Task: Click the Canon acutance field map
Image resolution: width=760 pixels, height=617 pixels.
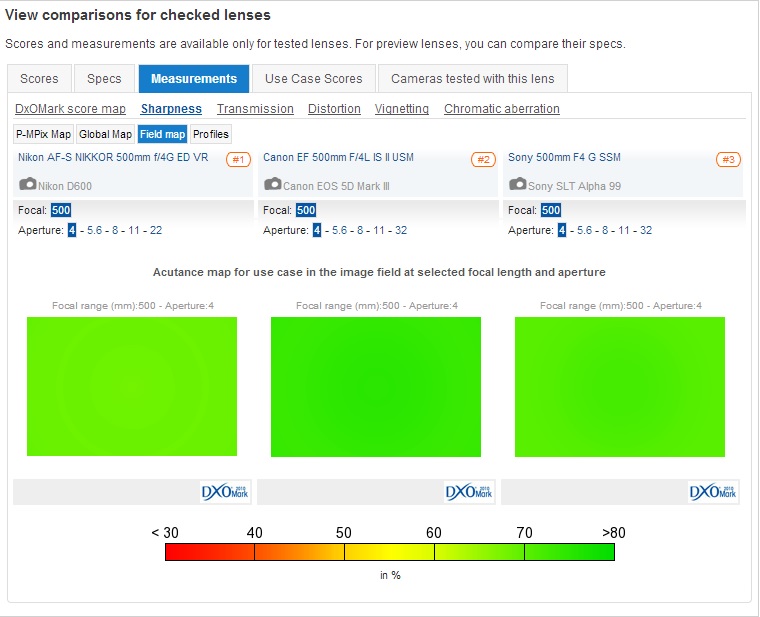Action: click(x=376, y=387)
